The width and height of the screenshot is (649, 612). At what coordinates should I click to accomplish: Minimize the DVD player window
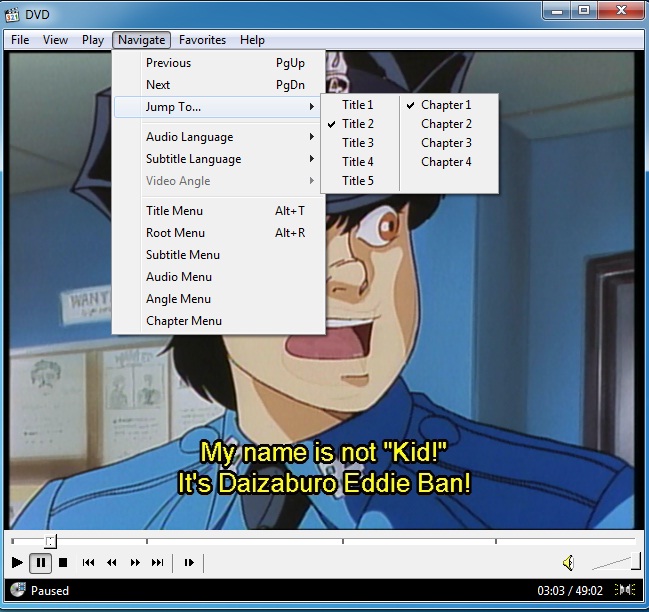tap(557, 10)
